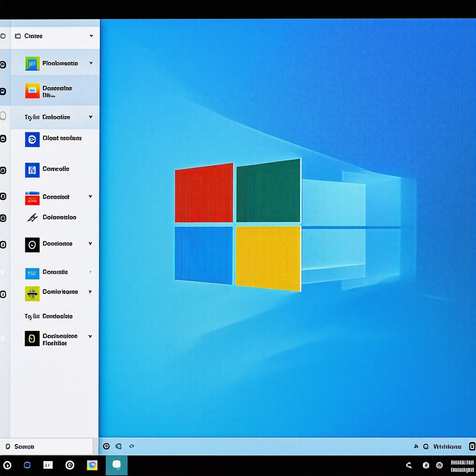Click the dark left-edge icon beside the orange app row
The image size is (476, 476).
click(x=3, y=92)
